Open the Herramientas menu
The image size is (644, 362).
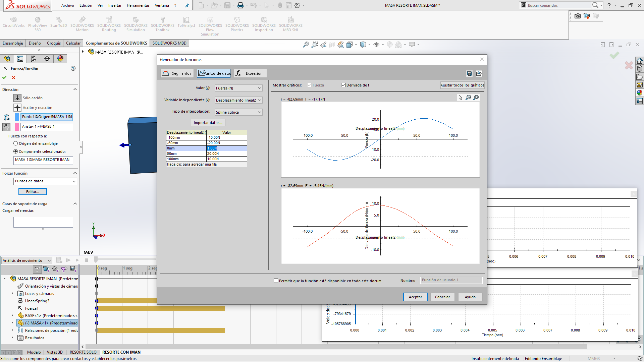(138, 5)
